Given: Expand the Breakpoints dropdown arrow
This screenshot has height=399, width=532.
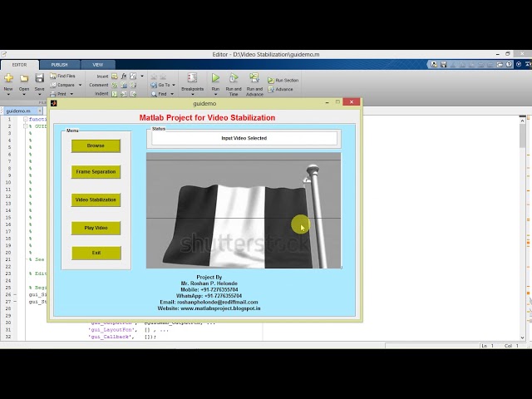Looking at the screenshot, I should (x=192, y=95).
